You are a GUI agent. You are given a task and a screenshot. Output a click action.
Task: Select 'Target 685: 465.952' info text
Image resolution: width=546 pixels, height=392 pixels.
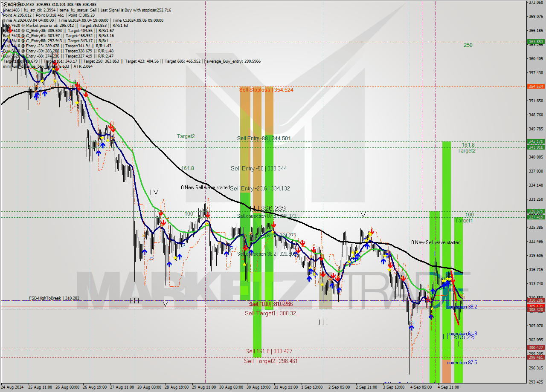click(183, 61)
